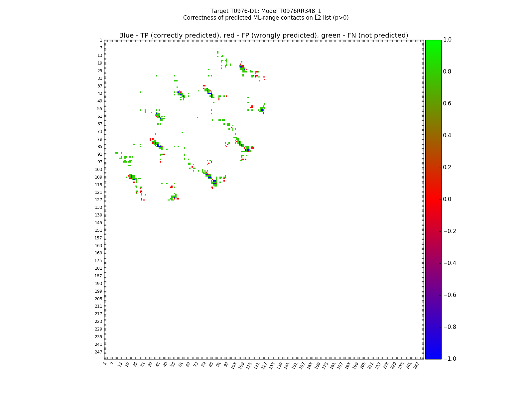The image size is (532, 399).
Task: Click the colorbar tick label −0.8
Action: coord(450,327)
